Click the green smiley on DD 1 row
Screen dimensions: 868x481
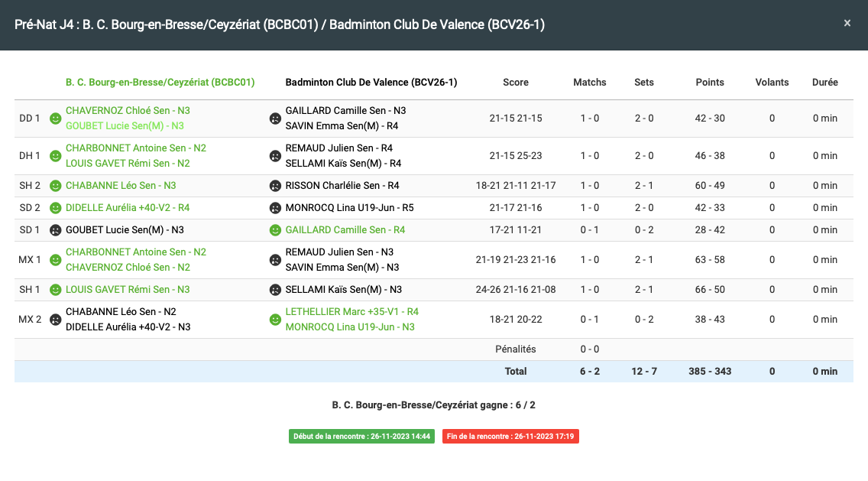coord(55,119)
